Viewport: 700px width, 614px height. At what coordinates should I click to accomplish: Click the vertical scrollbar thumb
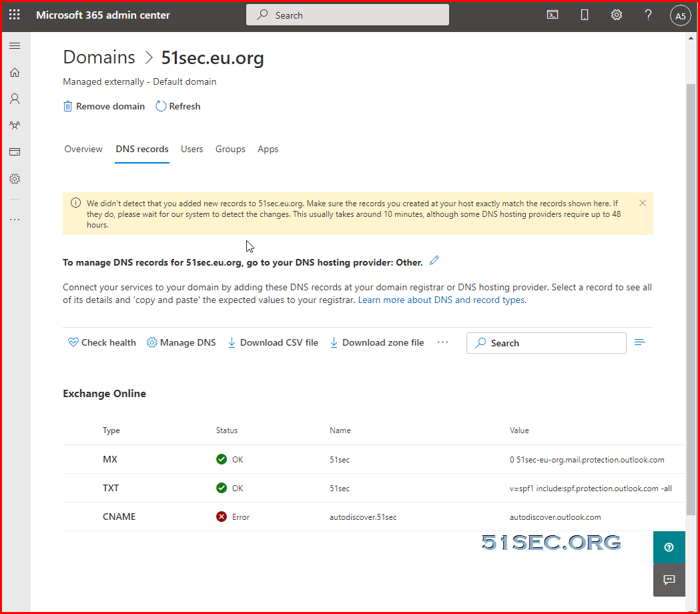691,299
